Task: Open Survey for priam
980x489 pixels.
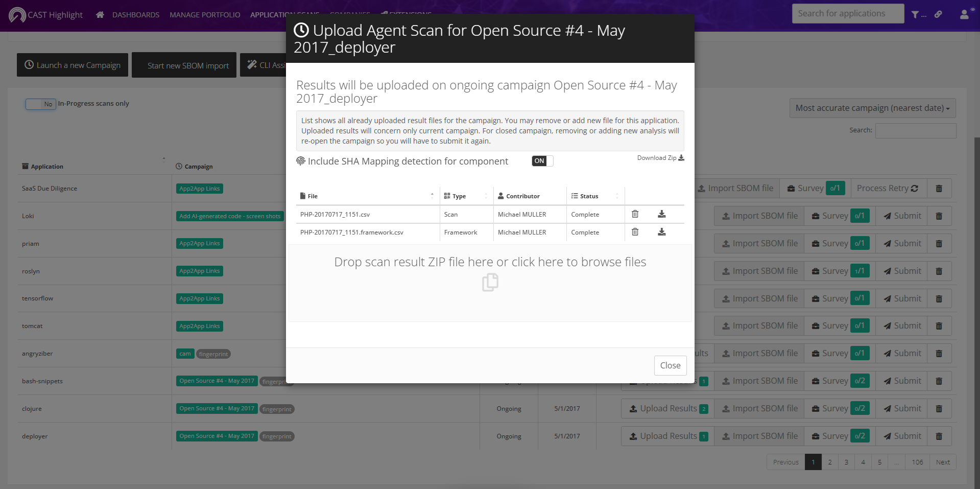Action: pyautogui.click(x=840, y=243)
